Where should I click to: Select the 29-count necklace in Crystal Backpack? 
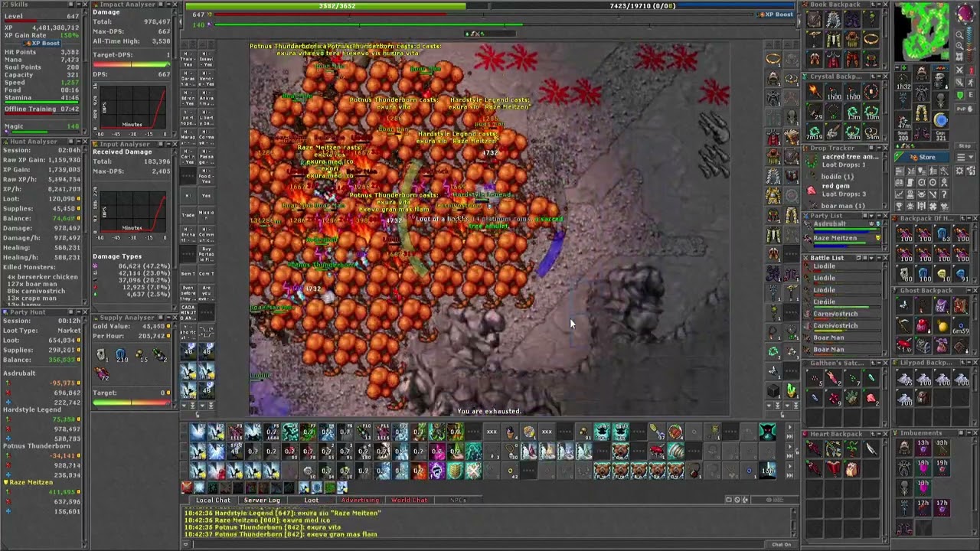[814, 111]
